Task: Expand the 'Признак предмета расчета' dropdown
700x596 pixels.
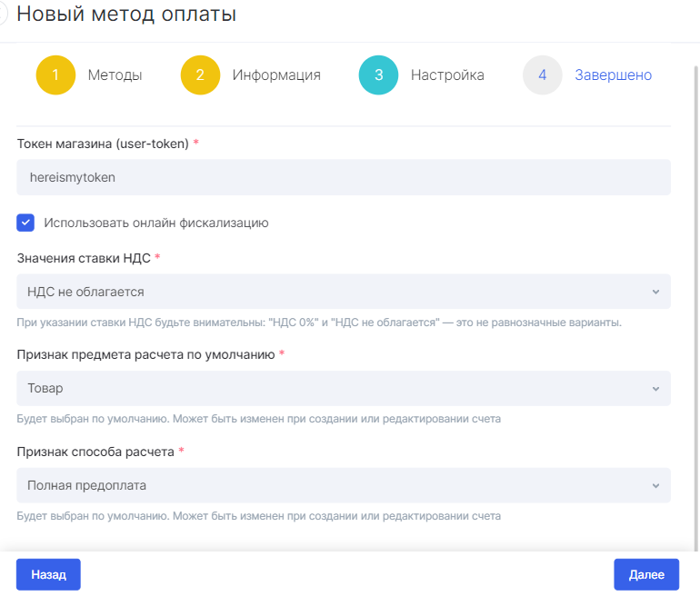Action: point(344,389)
